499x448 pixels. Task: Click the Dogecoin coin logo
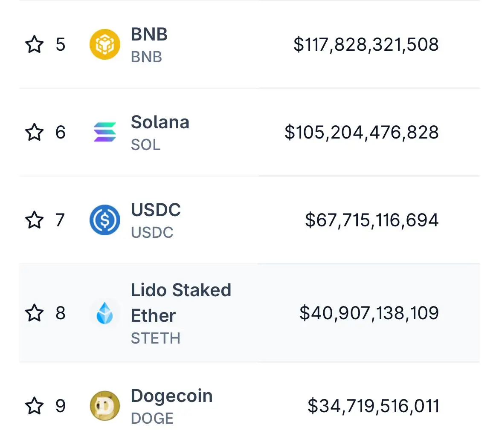pyautogui.click(x=104, y=406)
